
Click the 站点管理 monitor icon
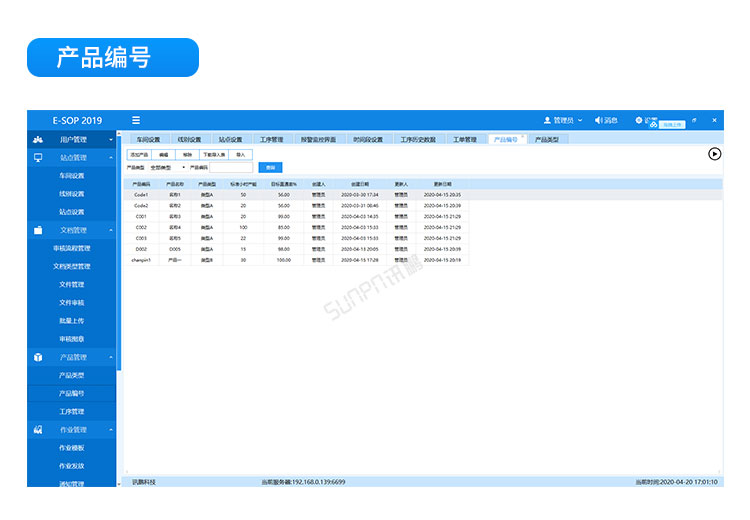[x=38, y=157]
